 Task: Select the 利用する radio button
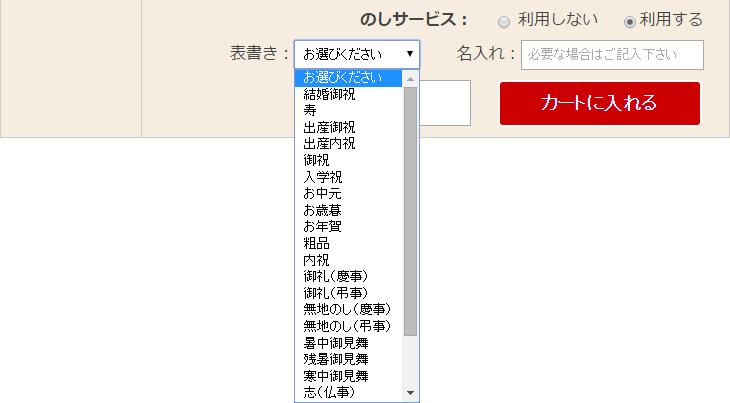pyautogui.click(x=629, y=22)
